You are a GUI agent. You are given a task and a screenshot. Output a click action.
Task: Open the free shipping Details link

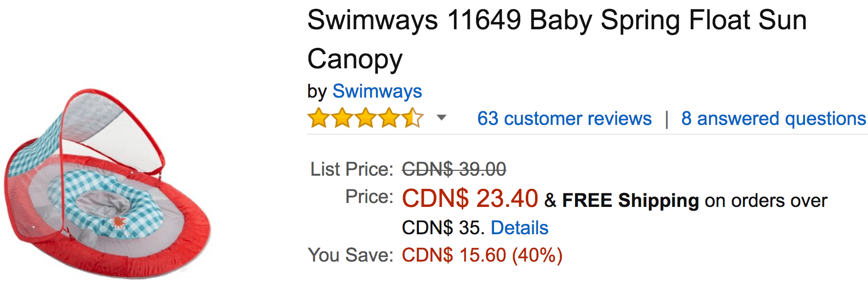(x=519, y=228)
